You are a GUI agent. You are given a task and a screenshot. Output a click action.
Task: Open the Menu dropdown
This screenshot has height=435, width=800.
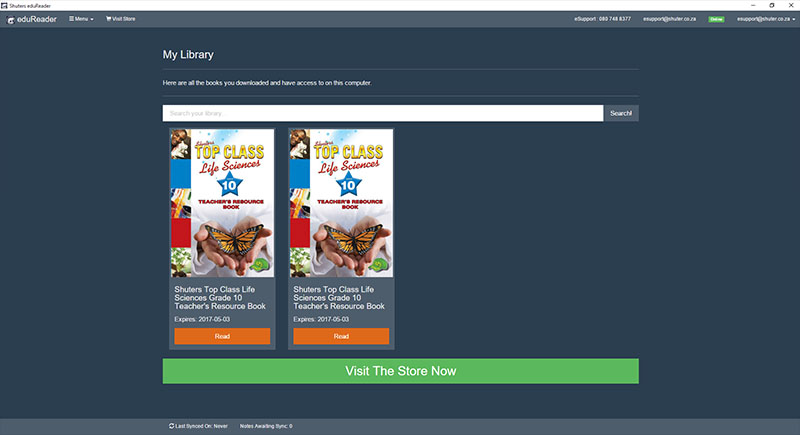[x=81, y=19]
